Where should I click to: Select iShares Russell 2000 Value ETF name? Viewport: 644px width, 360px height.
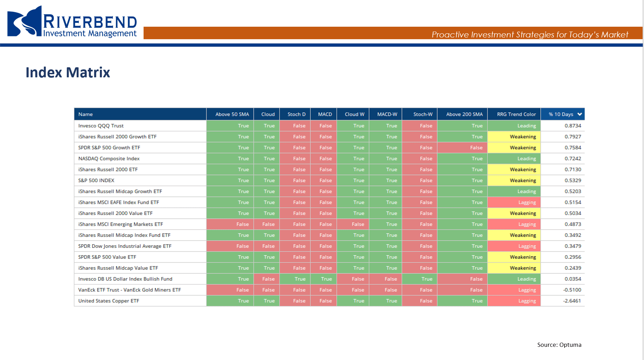click(115, 213)
